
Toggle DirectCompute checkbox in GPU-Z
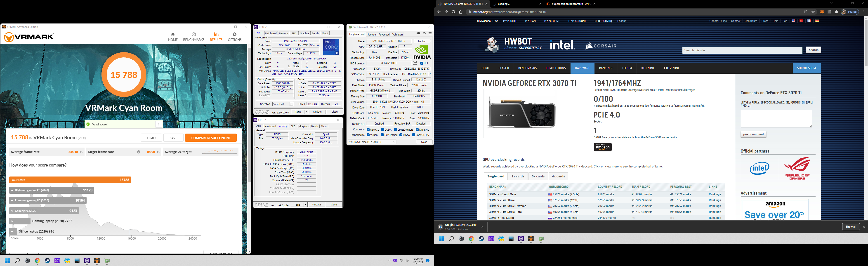pos(396,130)
